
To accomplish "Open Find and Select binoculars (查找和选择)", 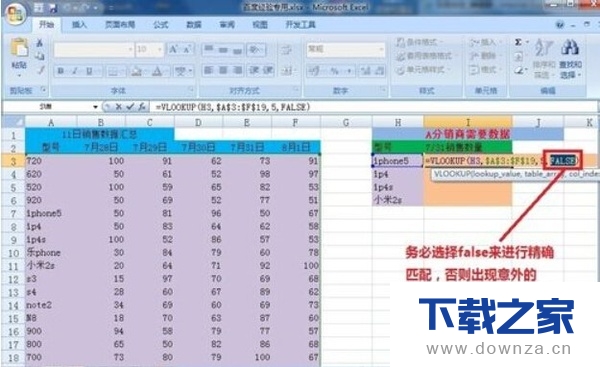I will click(571, 58).
